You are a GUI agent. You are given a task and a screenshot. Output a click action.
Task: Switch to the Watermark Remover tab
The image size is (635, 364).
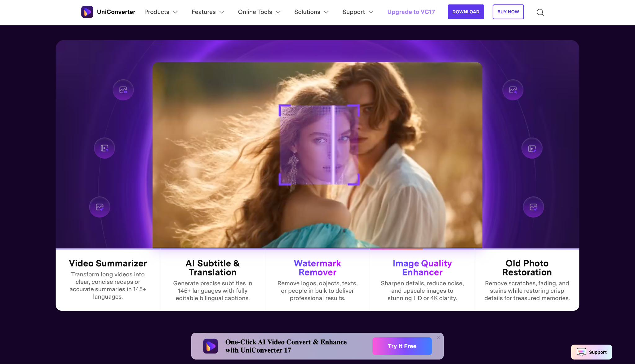(317, 279)
